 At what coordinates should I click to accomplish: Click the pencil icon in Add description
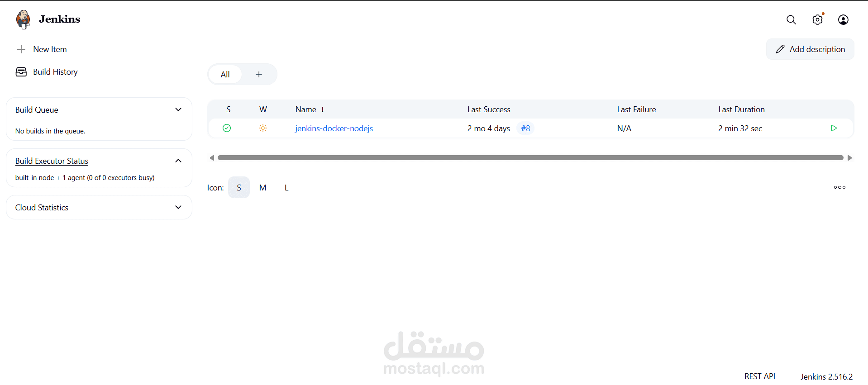[780, 49]
